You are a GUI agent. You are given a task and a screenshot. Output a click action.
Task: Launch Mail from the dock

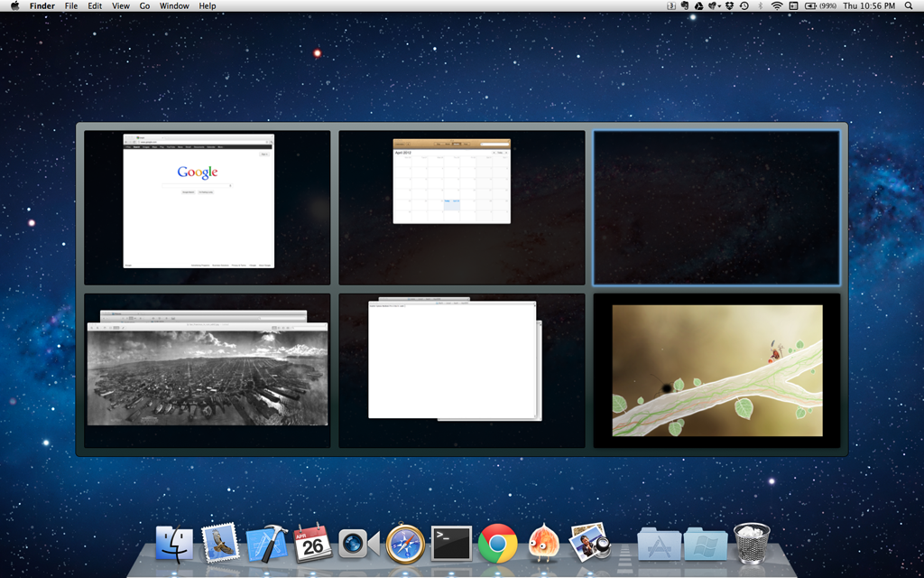pyautogui.click(x=220, y=544)
